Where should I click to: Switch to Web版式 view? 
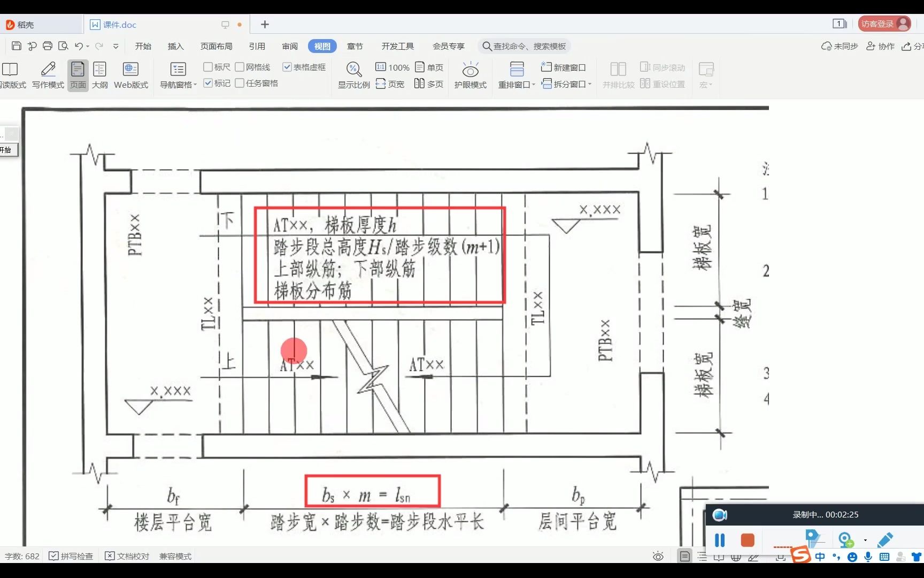[130, 75]
